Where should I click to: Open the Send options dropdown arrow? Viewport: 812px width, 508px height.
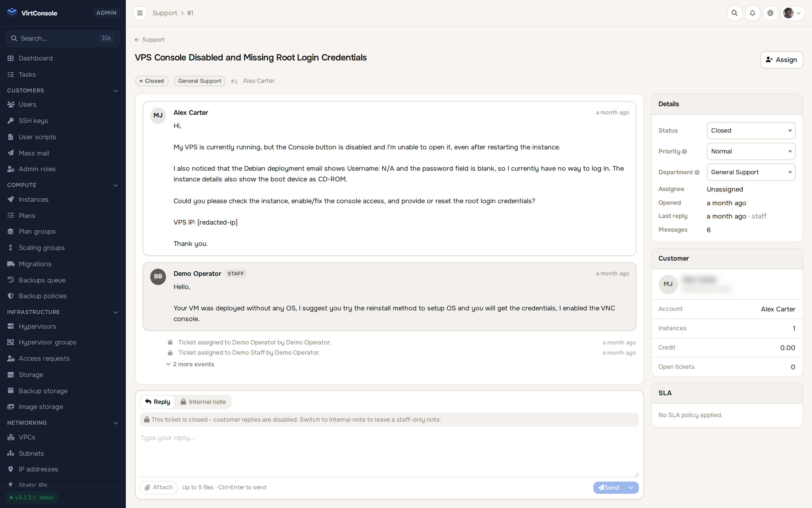[x=631, y=487]
